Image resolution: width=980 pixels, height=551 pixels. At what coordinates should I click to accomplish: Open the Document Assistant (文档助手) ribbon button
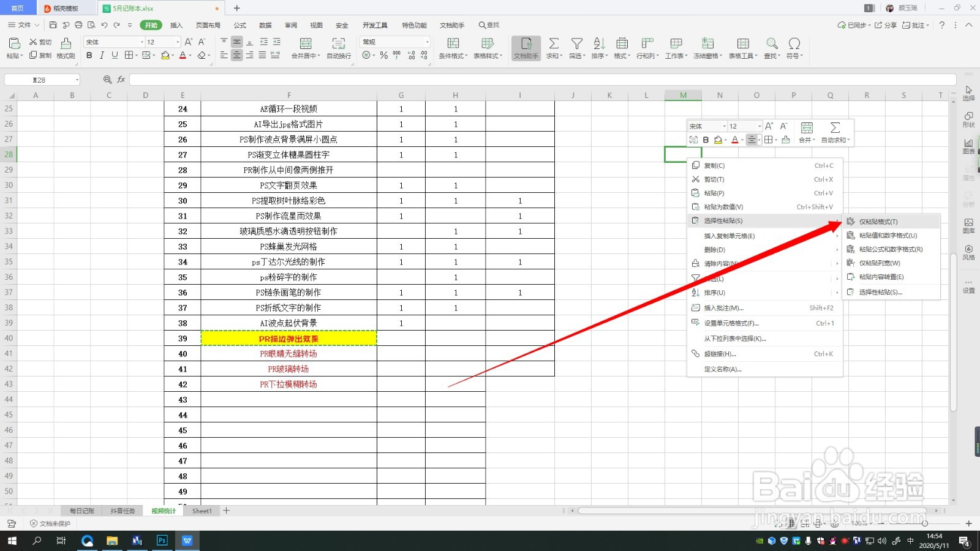[526, 48]
